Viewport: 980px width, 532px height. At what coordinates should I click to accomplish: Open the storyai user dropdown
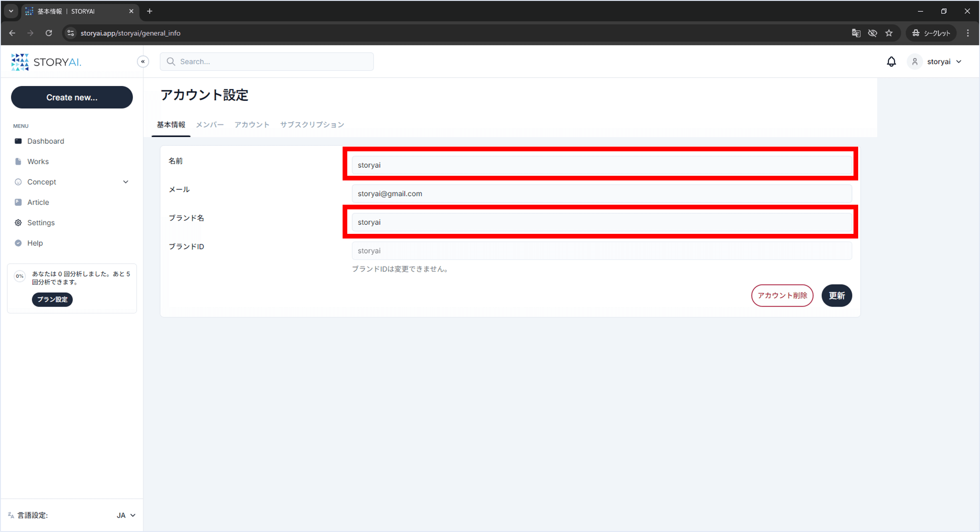point(944,62)
